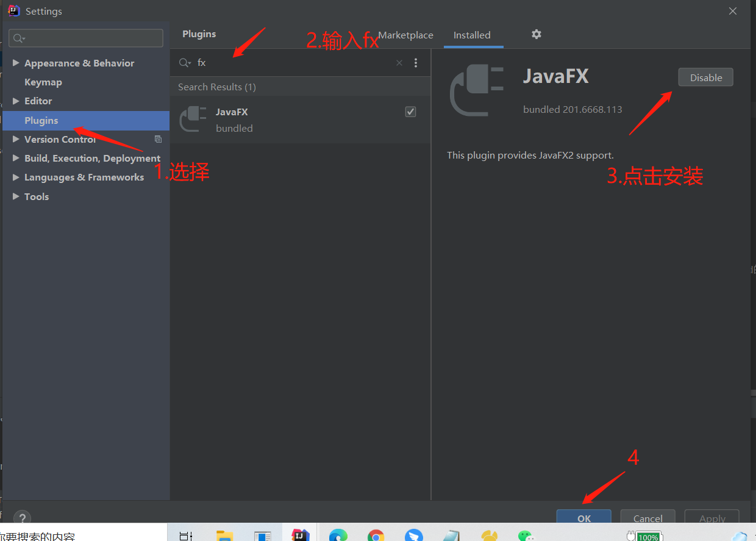Clear the fx plugin search text

[x=399, y=63]
